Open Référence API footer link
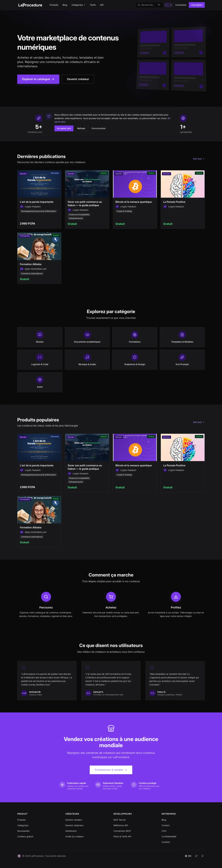This screenshot has width=222, height=868. [121, 825]
